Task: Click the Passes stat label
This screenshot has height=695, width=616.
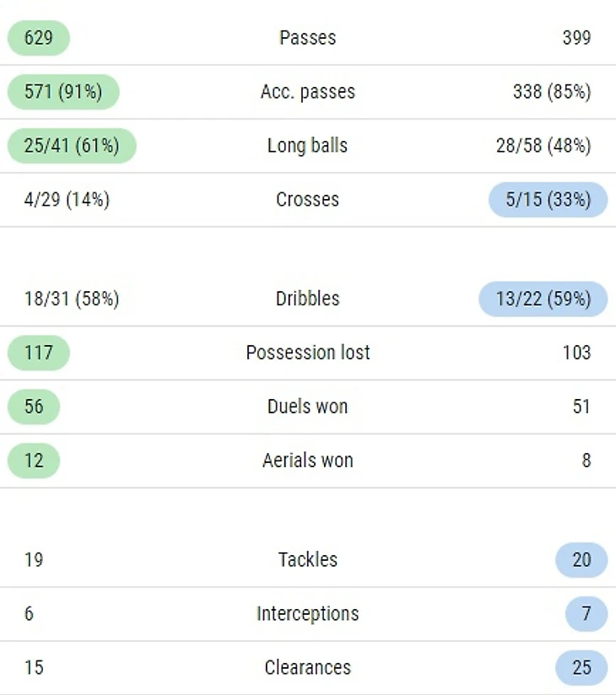Action: [308, 38]
